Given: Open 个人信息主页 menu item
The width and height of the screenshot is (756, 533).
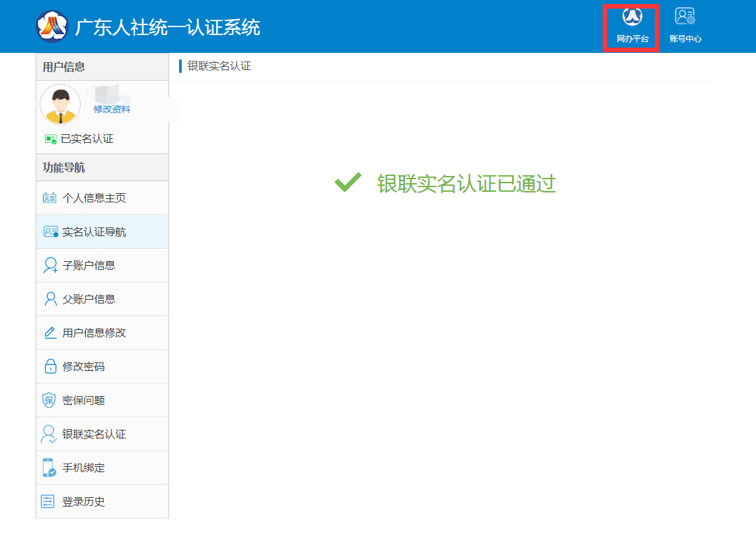Looking at the screenshot, I should pyautogui.click(x=94, y=198).
